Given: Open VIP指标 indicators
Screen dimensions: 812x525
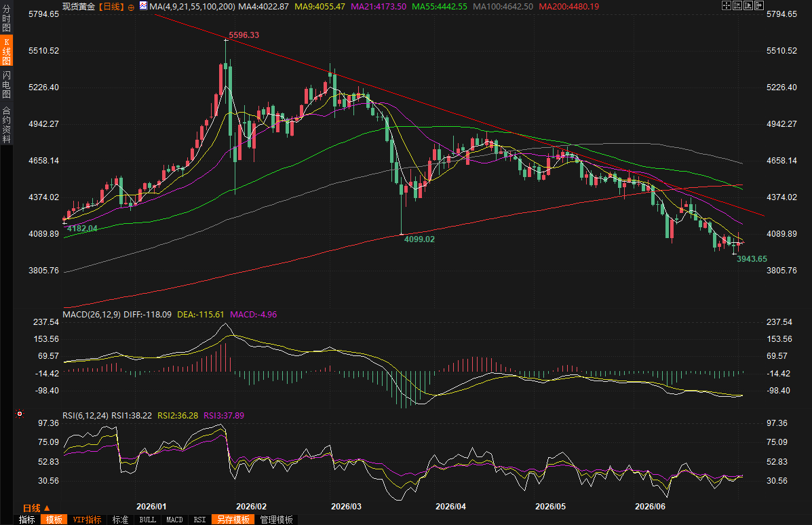Looking at the screenshot, I should click(x=87, y=520).
